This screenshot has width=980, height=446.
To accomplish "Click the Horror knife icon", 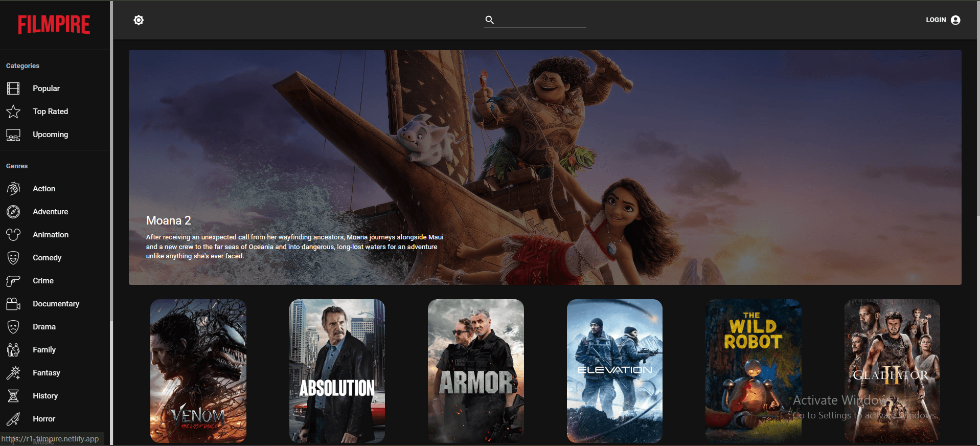I will [13, 419].
